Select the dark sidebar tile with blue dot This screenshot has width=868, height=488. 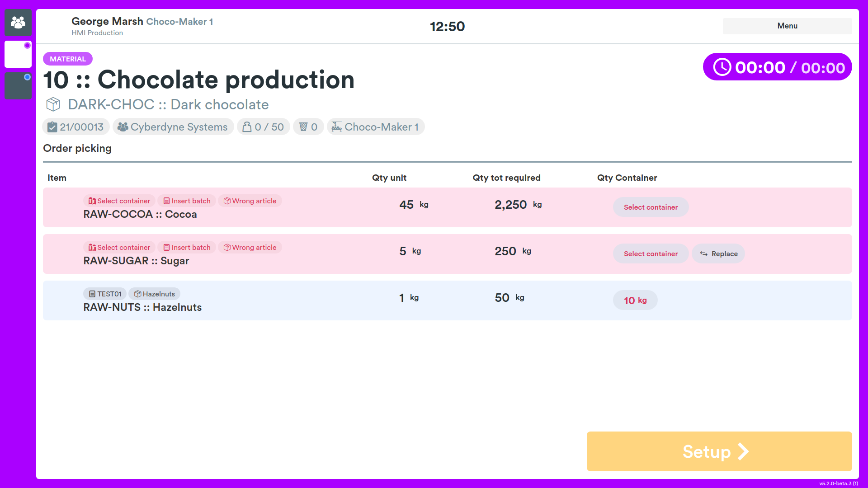pyautogui.click(x=18, y=86)
